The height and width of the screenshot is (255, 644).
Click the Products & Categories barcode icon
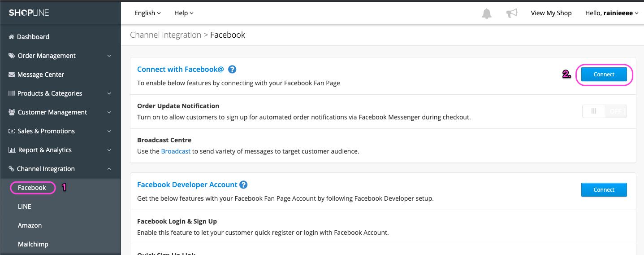[x=12, y=93]
